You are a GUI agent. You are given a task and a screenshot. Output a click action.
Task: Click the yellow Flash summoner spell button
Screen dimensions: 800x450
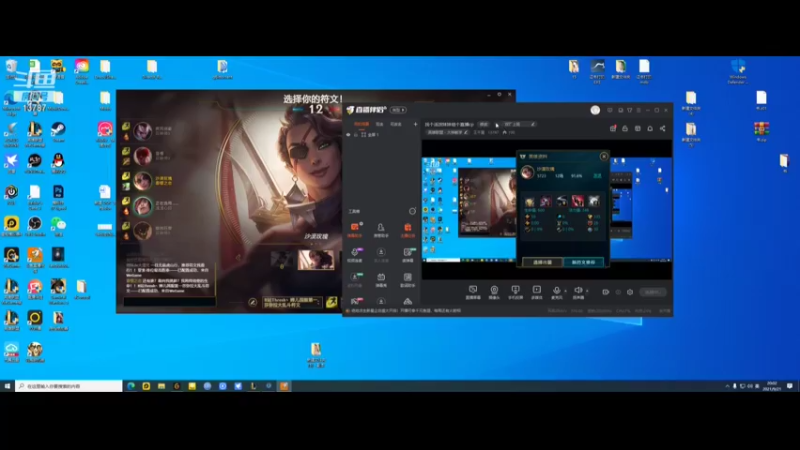pyautogui.click(x=332, y=302)
